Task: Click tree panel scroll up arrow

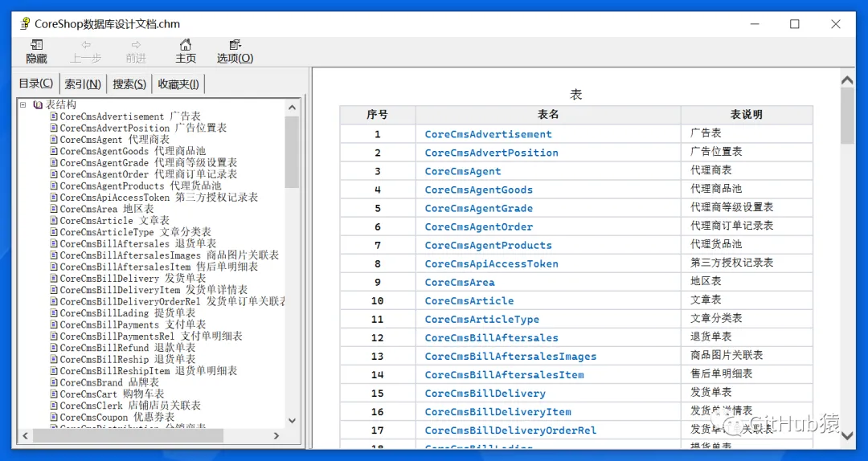Action: tap(293, 108)
